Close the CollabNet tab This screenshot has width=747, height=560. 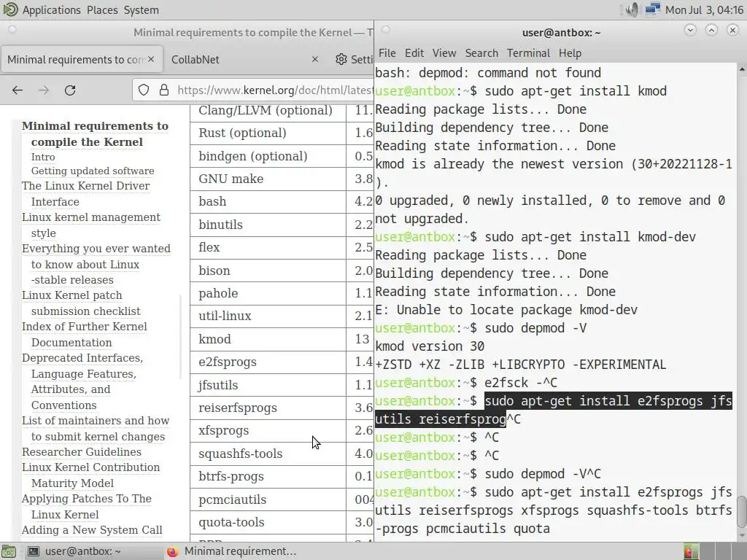point(315,59)
